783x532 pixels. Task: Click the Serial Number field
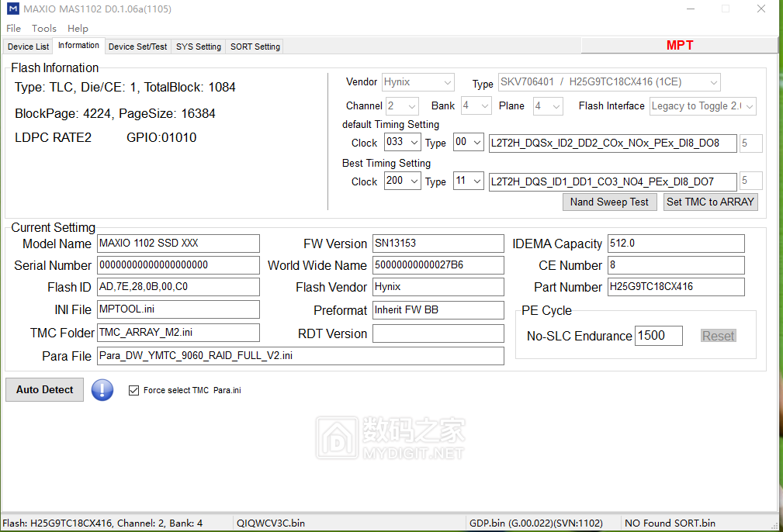pyautogui.click(x=178, y=265)
